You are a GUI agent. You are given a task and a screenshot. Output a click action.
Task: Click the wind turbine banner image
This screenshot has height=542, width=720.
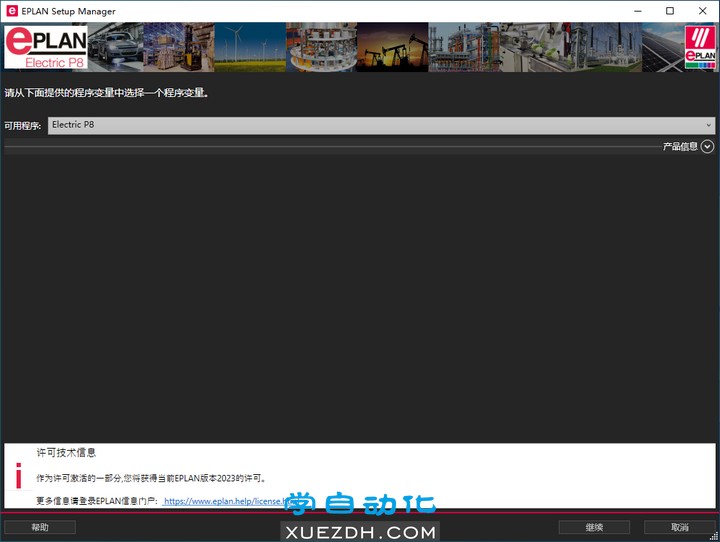(250, 47)
